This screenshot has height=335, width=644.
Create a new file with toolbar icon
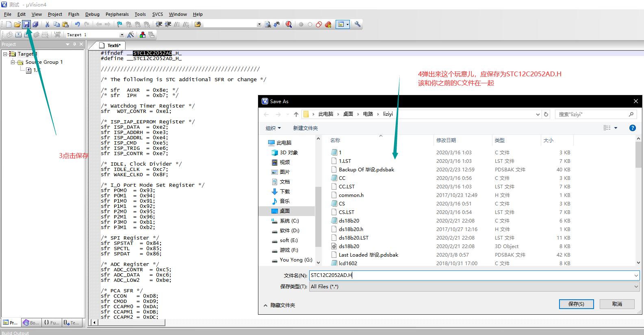(9, 24)
